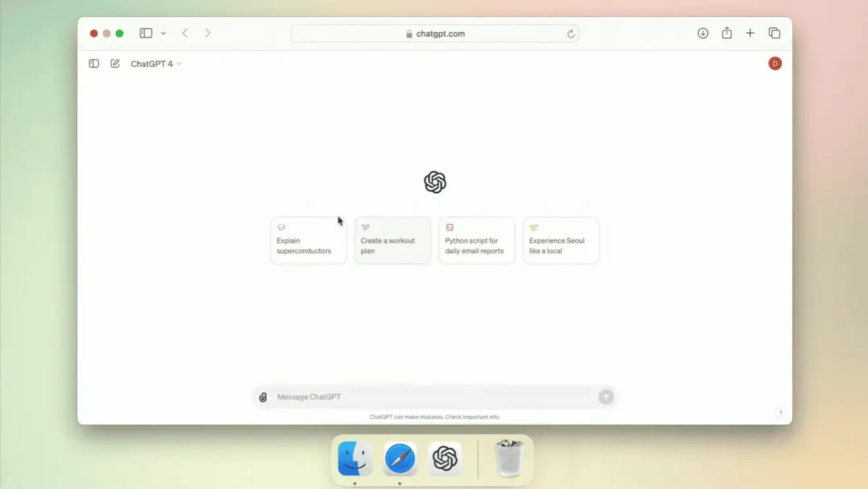
Task: Open the Share menu in Safari's toolbar
Action: click(726, 33)
